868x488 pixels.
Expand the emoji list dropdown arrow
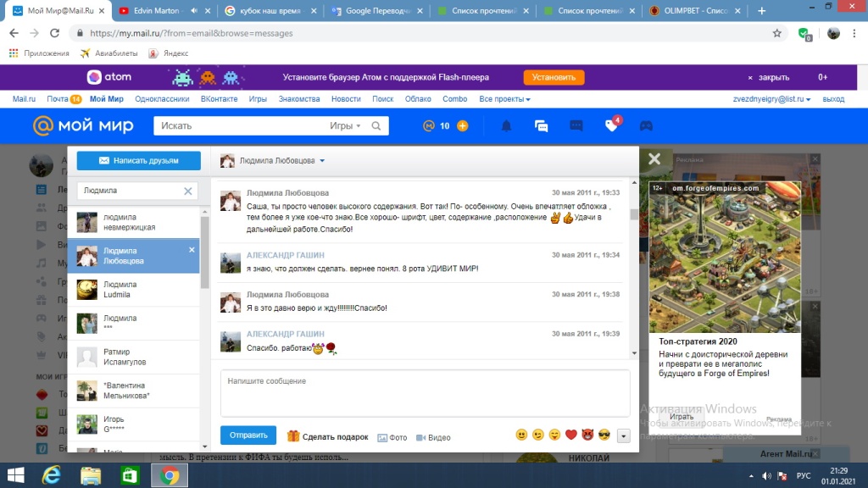624,435
